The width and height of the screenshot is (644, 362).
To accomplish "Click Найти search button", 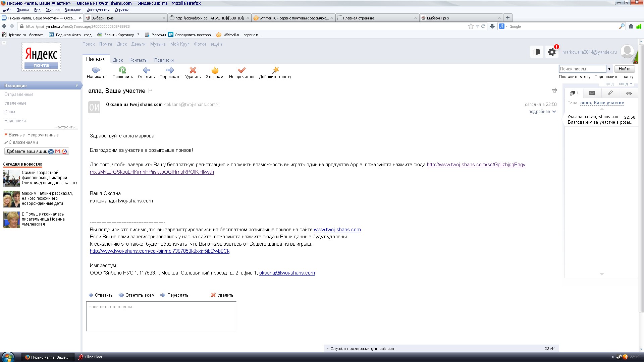I will click(x=624, y=69).
